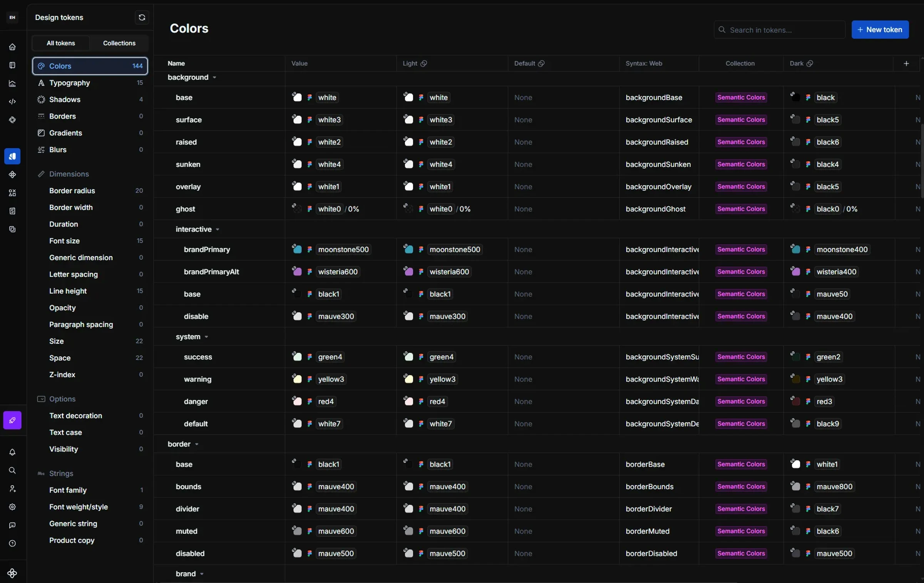
Task: Click the New token button
Action: click(880, 30)
